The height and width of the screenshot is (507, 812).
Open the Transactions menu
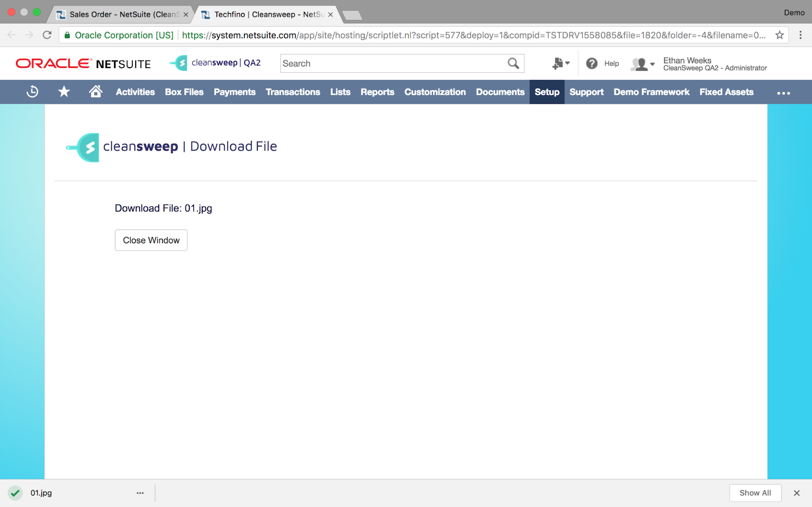tap(292, 92)
